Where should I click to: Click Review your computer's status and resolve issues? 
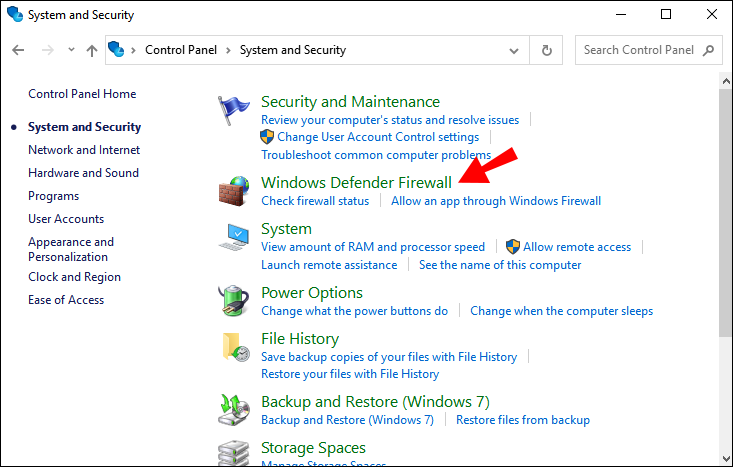click(x=390, y=120)
